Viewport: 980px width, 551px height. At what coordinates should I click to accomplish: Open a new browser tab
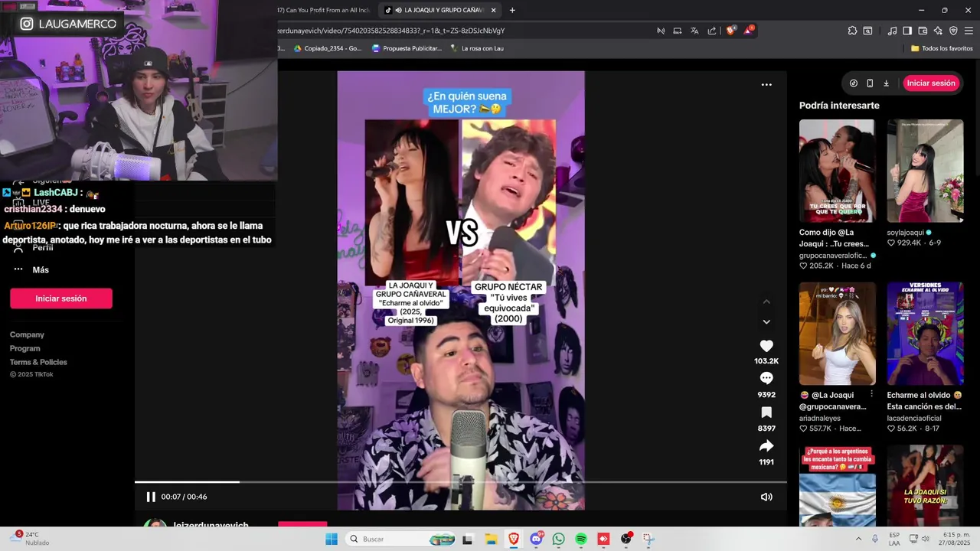click(x=512, y=10)
